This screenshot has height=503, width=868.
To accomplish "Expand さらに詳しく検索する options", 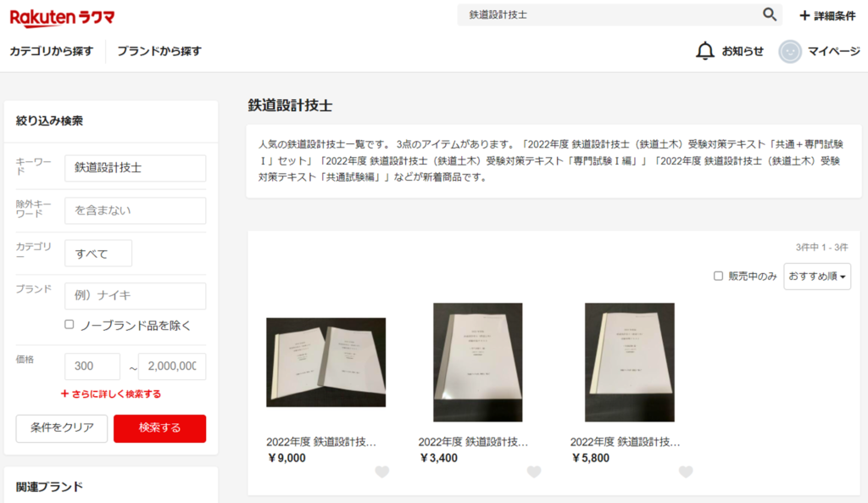I will pyautogui.click(x=111, y=394).
